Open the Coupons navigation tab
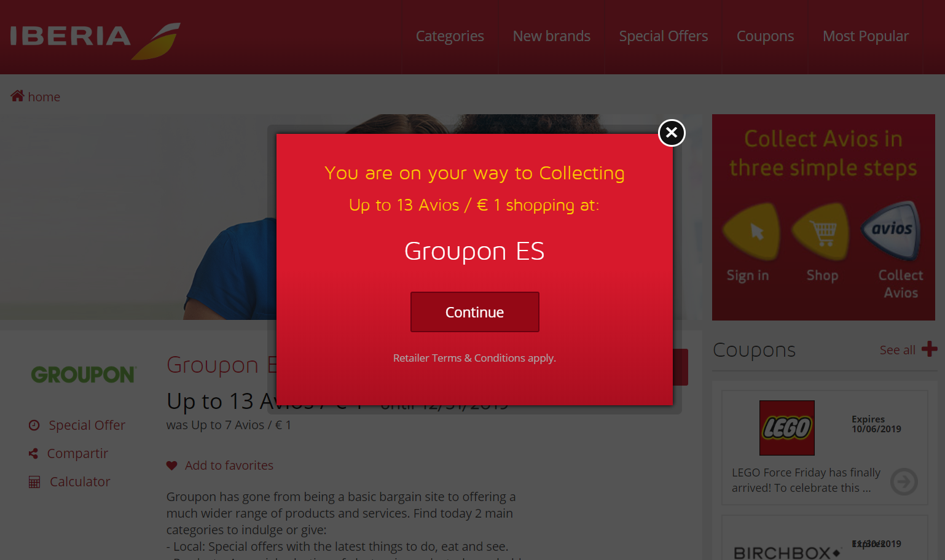This screenshot has height=560, width=945. (x=765, y=36)
